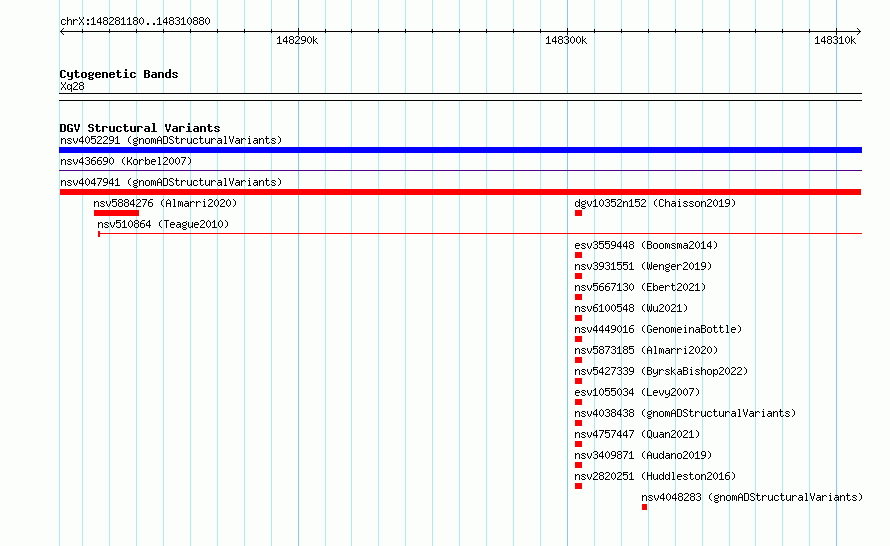The image size is (890, 546).
Task: Click the red marker under nsv3409871
Action: pos(578,465)
